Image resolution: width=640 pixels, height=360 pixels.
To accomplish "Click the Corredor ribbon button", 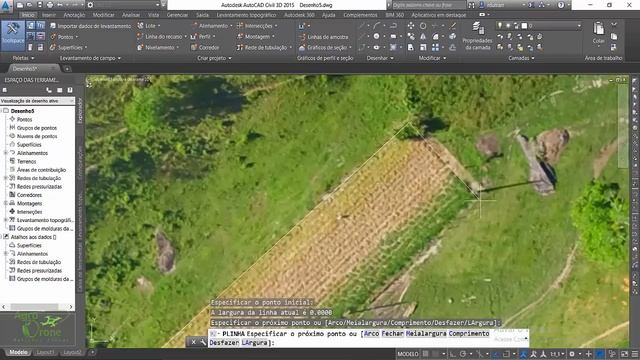I will (205, 47).
